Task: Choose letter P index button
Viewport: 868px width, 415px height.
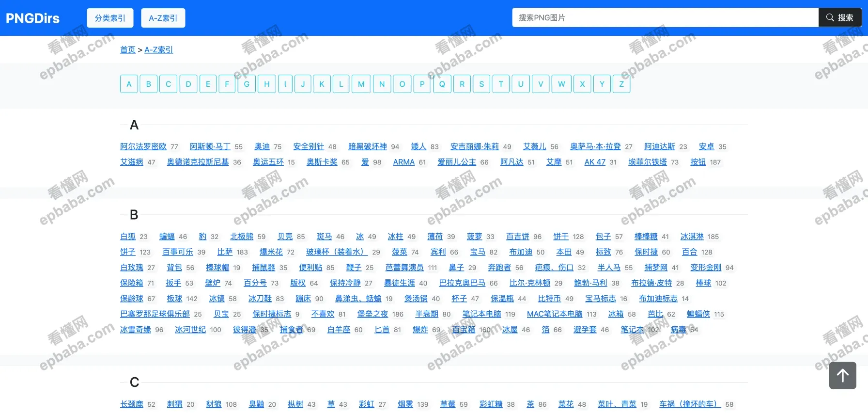Action: pyautogui.click(x=422, y=84)
